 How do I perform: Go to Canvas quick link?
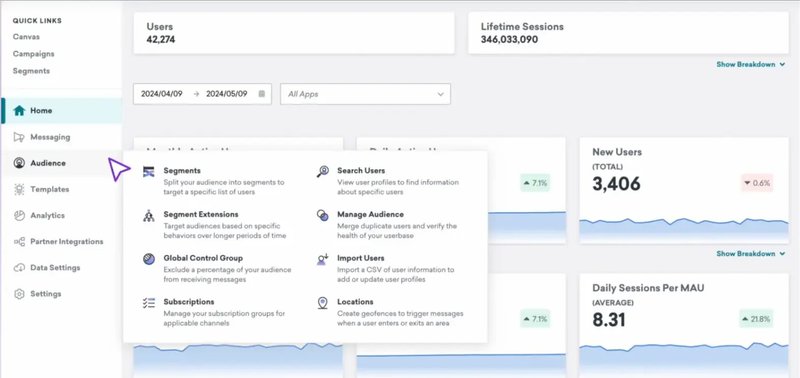pyautogui.click(x=26, y=37)
